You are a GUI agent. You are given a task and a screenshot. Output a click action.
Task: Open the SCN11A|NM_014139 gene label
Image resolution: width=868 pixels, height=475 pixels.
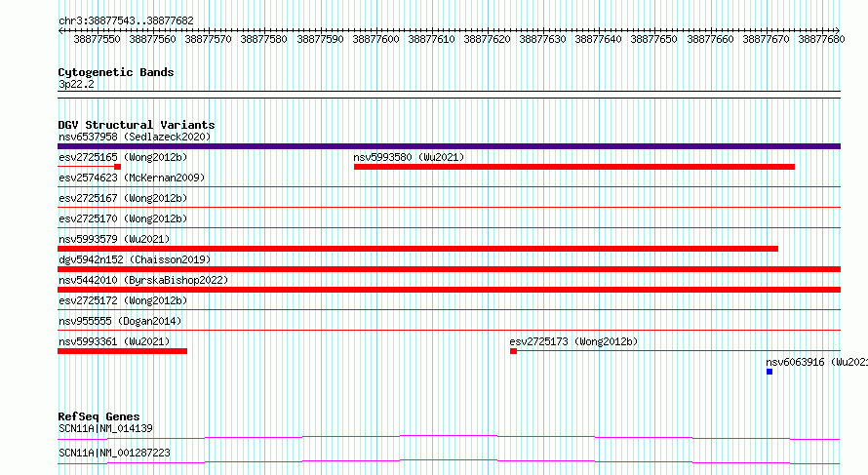coord(105,428)
